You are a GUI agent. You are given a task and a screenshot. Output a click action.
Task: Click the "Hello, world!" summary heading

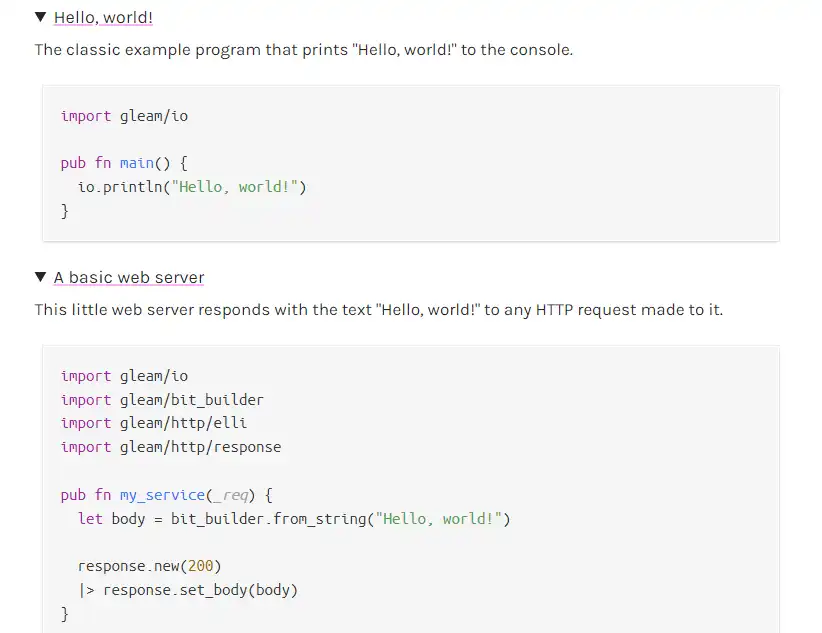103,17
